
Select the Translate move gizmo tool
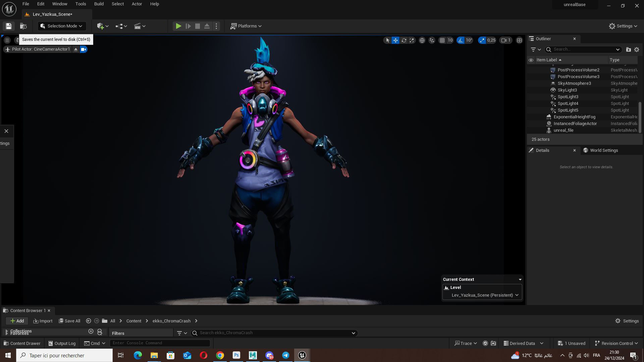[x=395, y=40]
